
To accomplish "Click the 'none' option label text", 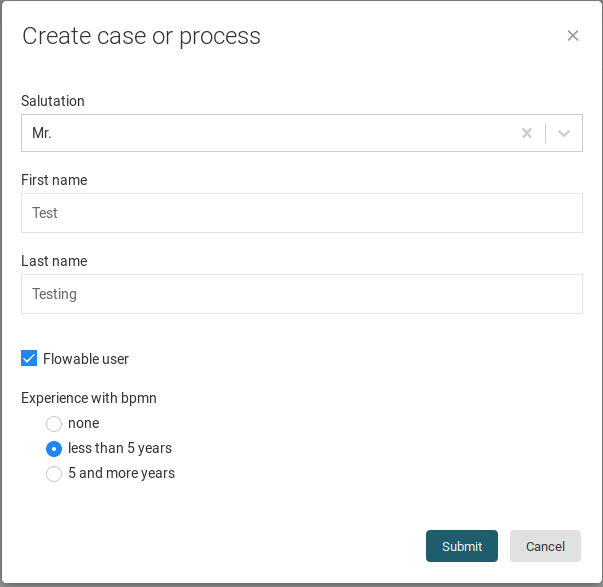I will 84,423.
